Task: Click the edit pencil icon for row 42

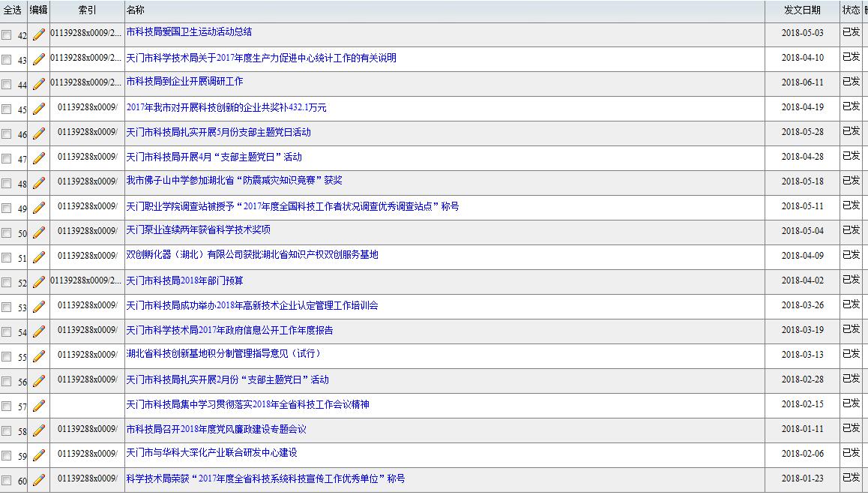Action: 39,34
